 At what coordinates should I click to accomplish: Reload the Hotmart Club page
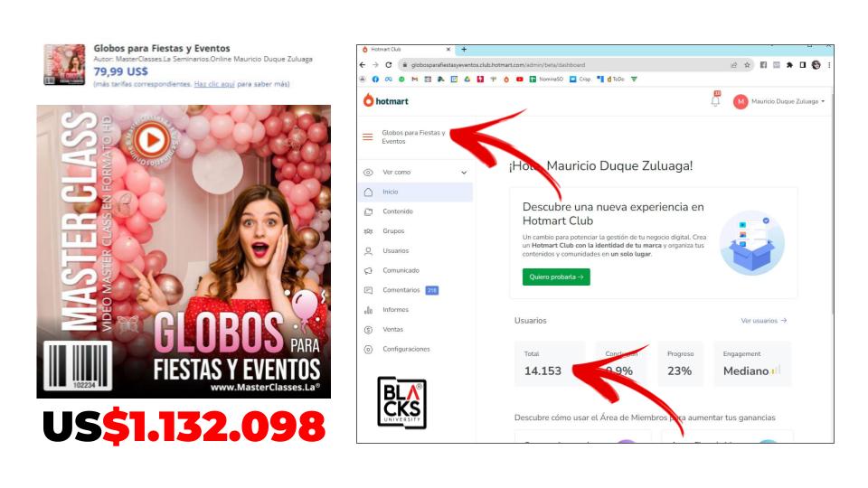[389, 65]
